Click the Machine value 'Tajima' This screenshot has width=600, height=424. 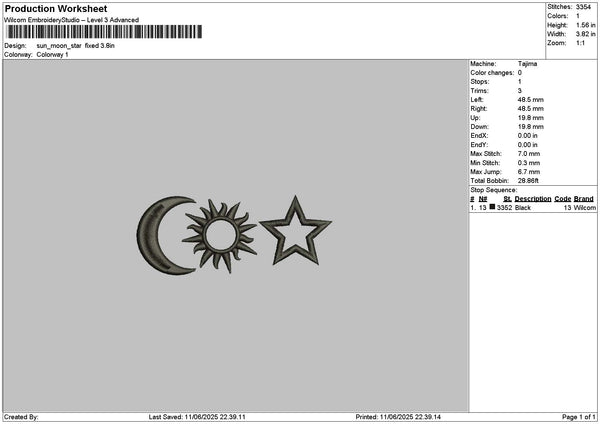(527, 64)
